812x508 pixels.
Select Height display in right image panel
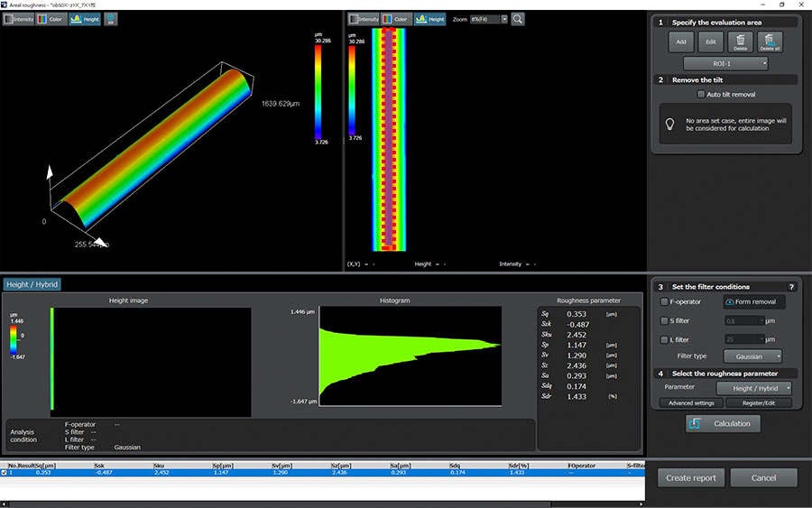click(430, 19)
